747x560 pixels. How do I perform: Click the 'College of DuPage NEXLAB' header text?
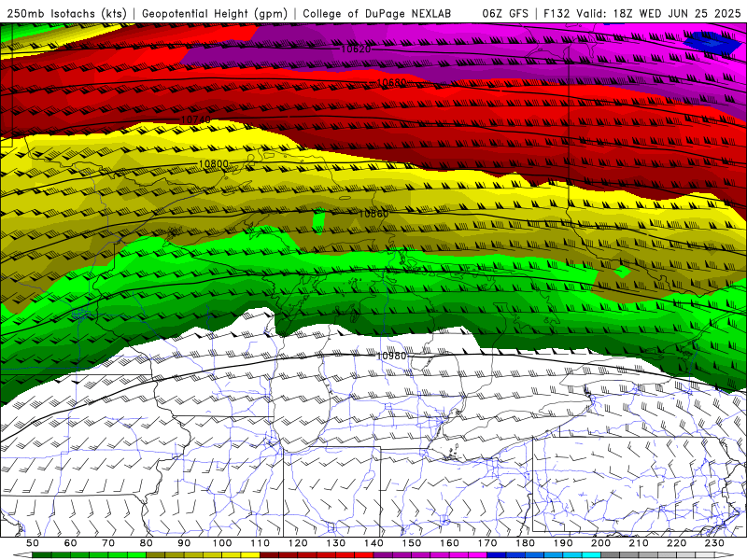tap(376, 14)
